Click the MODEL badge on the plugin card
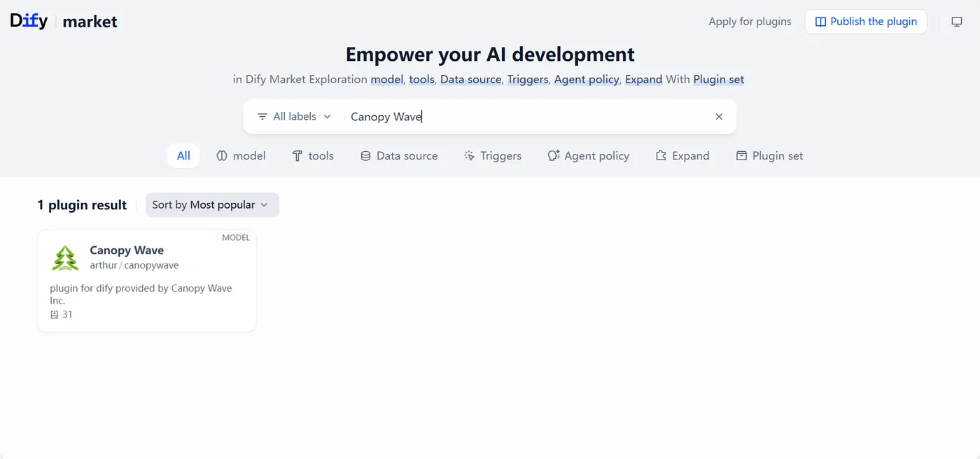This screenshot has height=459, width=980. click(236, 238)
